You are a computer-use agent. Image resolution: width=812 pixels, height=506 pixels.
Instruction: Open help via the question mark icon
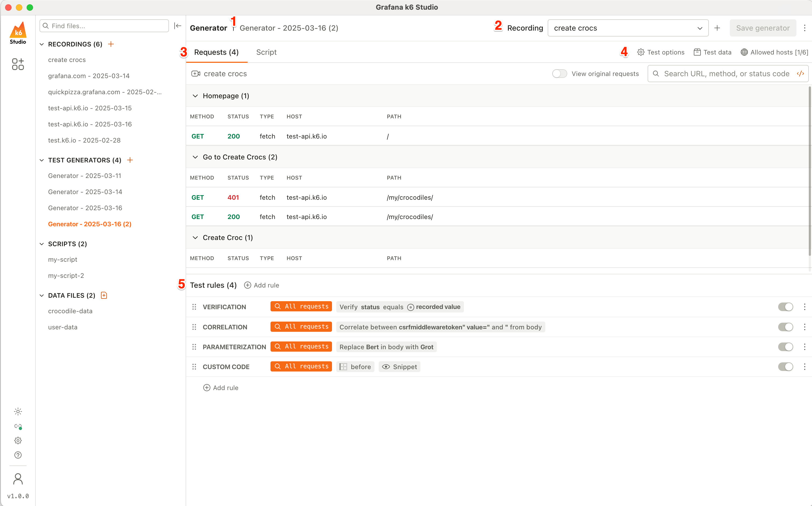18,455
